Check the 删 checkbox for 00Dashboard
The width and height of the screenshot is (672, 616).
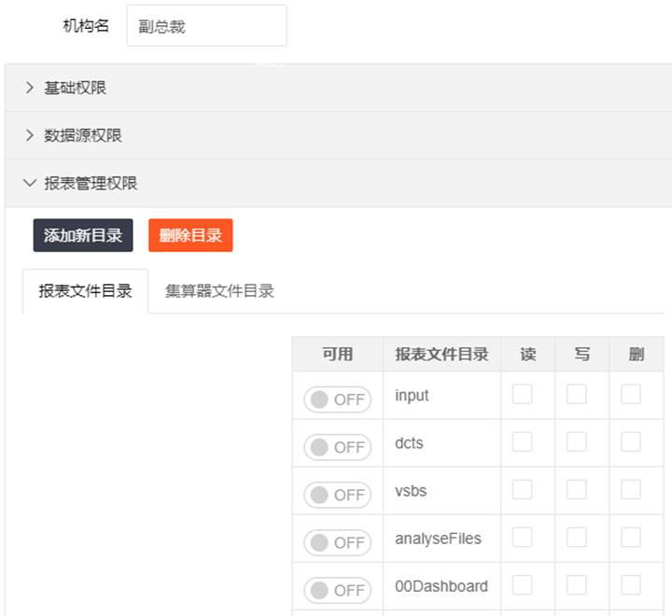(x=631, y=584)
